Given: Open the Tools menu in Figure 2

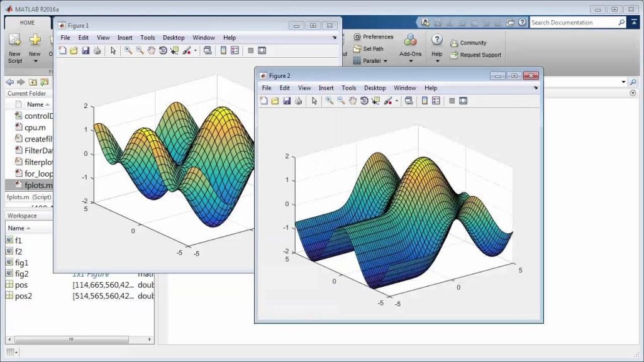Looking at the screenshot, I should click(x=348, y=88).
